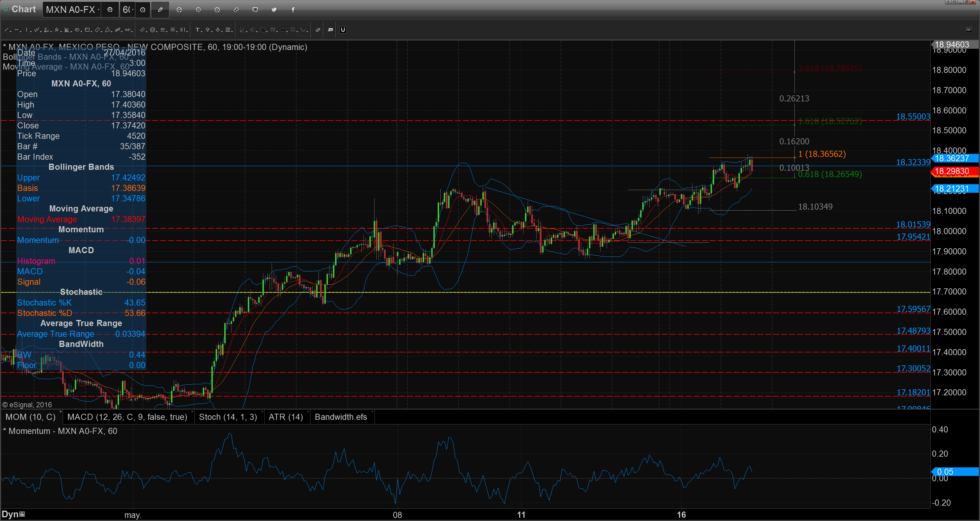Open the symbol settings gear dropdown
The image size is (980, 521).
click(110, 10)
